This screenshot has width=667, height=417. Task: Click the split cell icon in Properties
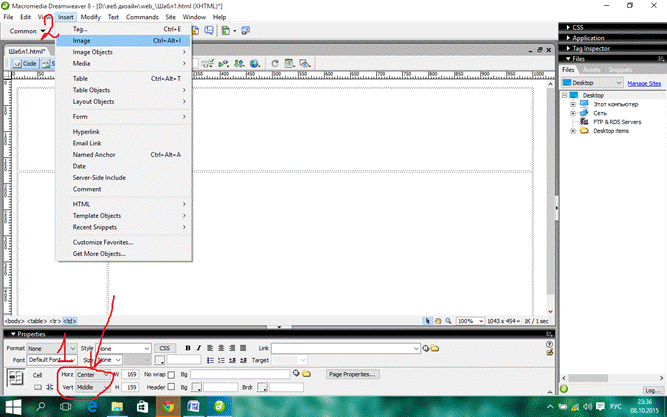[x=49, y=387]
